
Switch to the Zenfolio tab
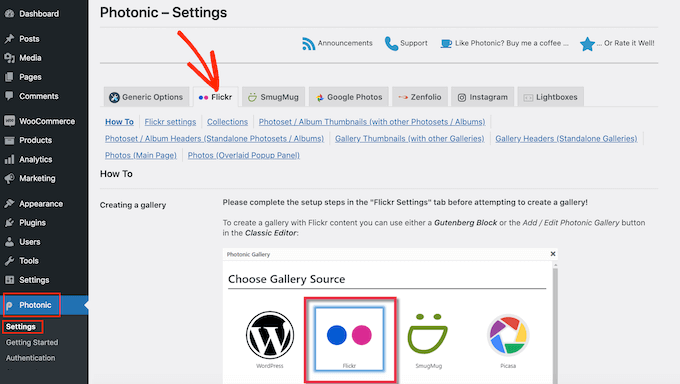420,97
